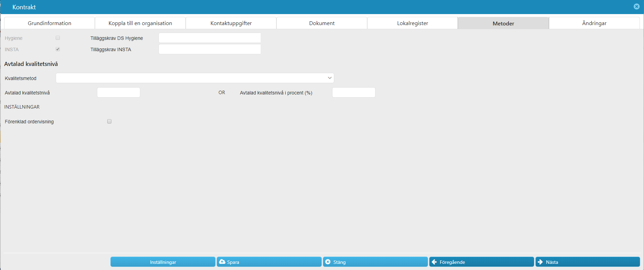Image resolution: width=644 pixels, height=270 pixels.
Task: Uncheck the INSTA checkbox
Action: point(58,49)
